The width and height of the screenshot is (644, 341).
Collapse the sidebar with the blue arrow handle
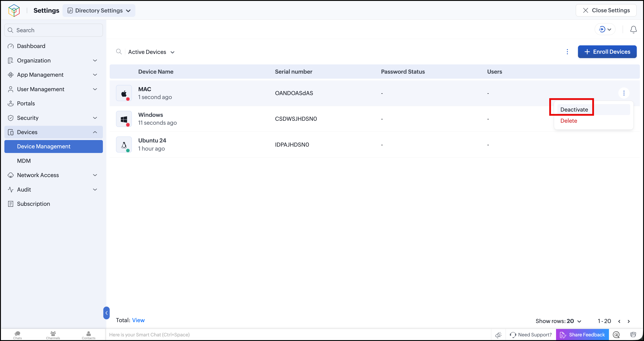click(107, 313)
